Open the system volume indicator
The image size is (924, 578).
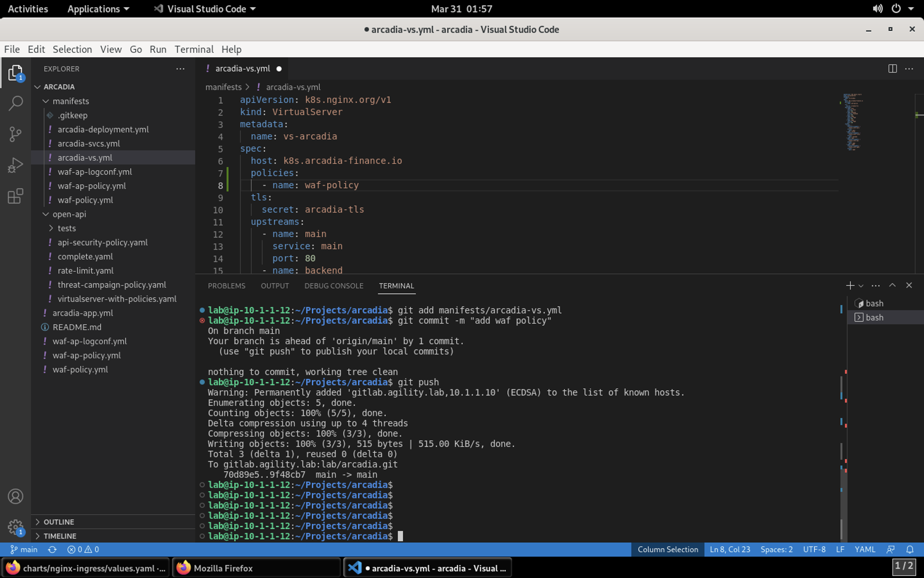pyautogui.click(x=877, y=9)
